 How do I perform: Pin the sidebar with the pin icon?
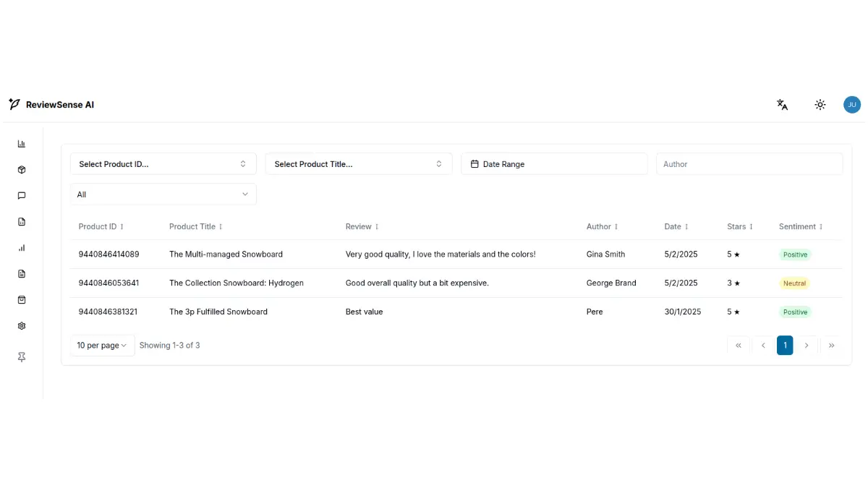point(22,357)
